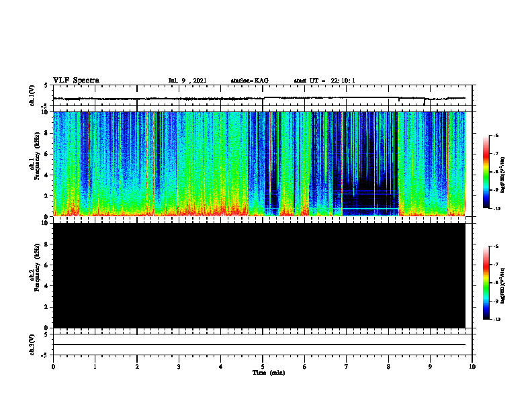The height and width of the screenshot is (411, 532).
Task: Click the 2 kHz tick label of ch.1 spectrogram
Action: click(x=47, y=196)
